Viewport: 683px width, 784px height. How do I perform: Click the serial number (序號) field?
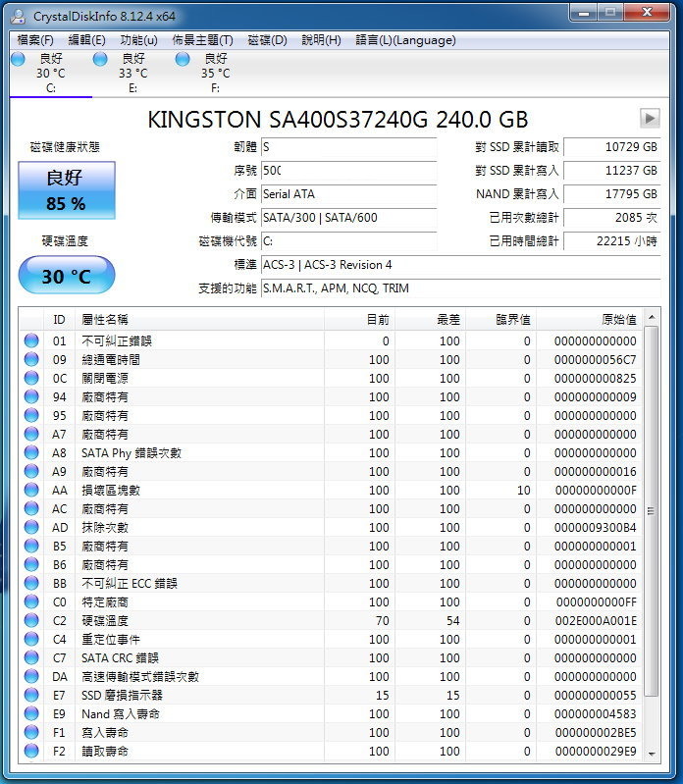coord(348,171)
